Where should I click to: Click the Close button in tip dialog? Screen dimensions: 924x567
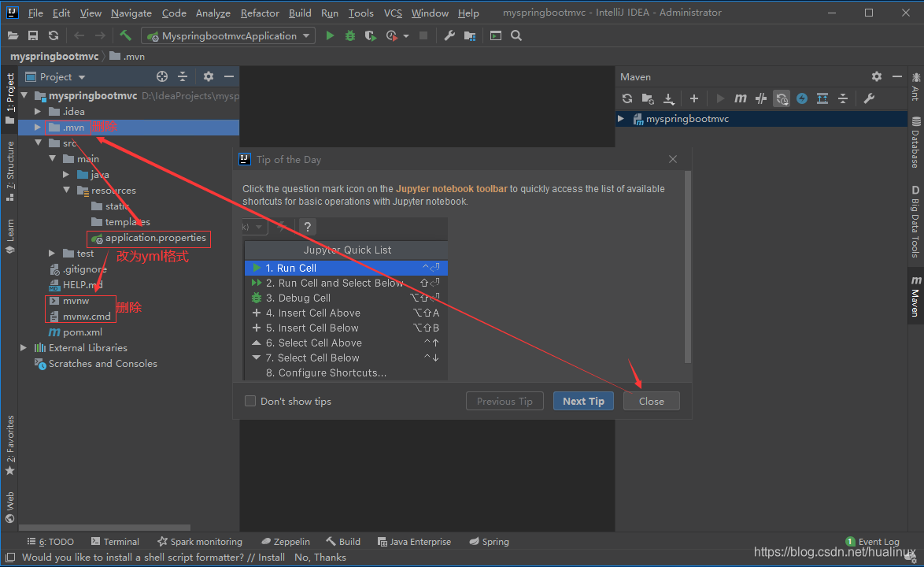[x=651, y=401]
